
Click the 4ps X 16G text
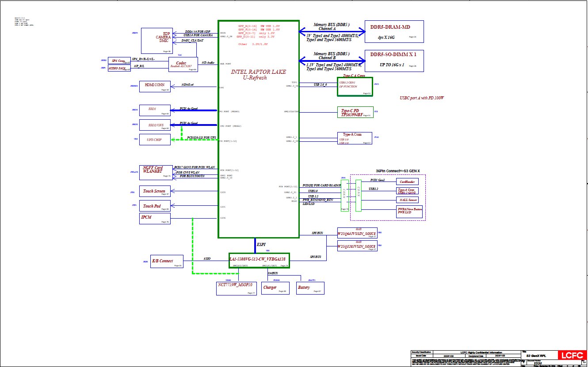[387, 38]
